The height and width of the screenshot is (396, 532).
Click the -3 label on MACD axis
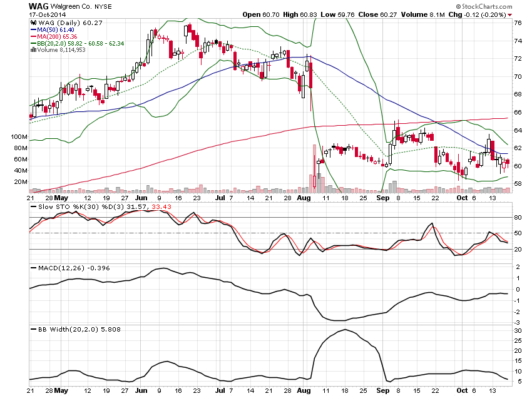pyautogui.click(x=518, y=322)
